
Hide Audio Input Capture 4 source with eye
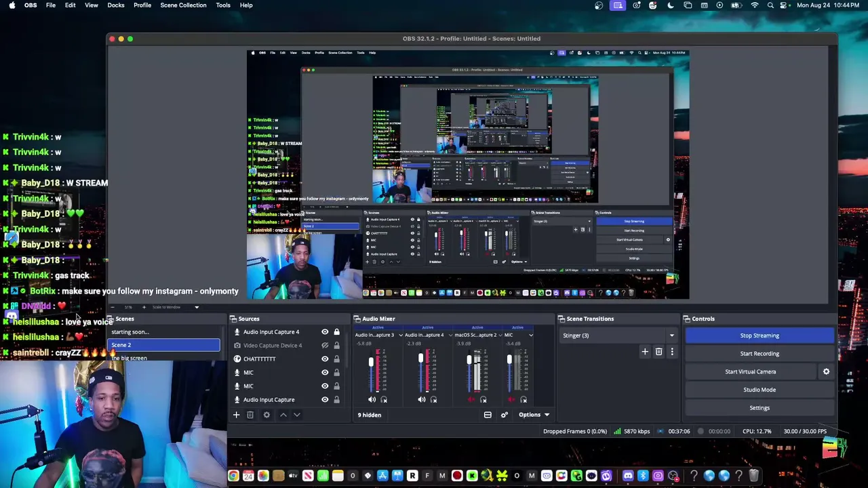pos(325,332)
